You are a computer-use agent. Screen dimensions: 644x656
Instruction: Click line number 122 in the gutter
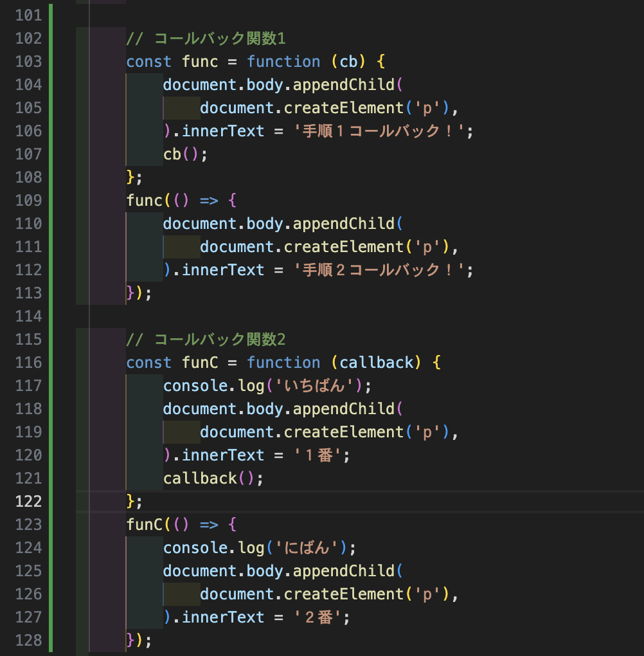[29, 502]
